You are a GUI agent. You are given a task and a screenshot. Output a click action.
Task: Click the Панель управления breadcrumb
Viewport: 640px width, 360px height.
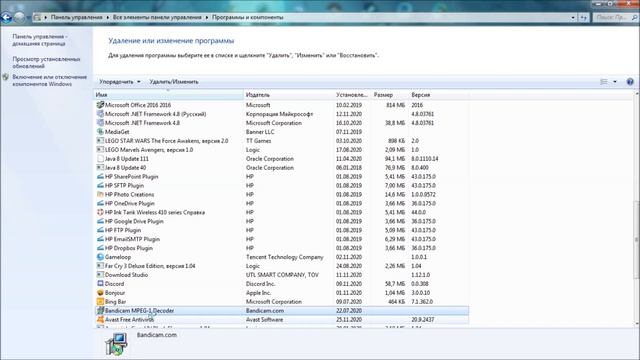pos(76,18)
